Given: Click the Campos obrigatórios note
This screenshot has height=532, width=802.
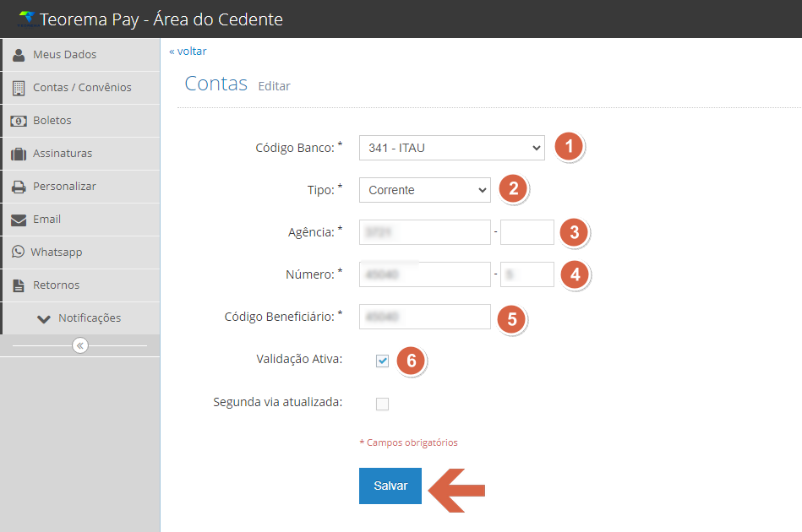Looking at the screenshot, I should click(409, 442).
